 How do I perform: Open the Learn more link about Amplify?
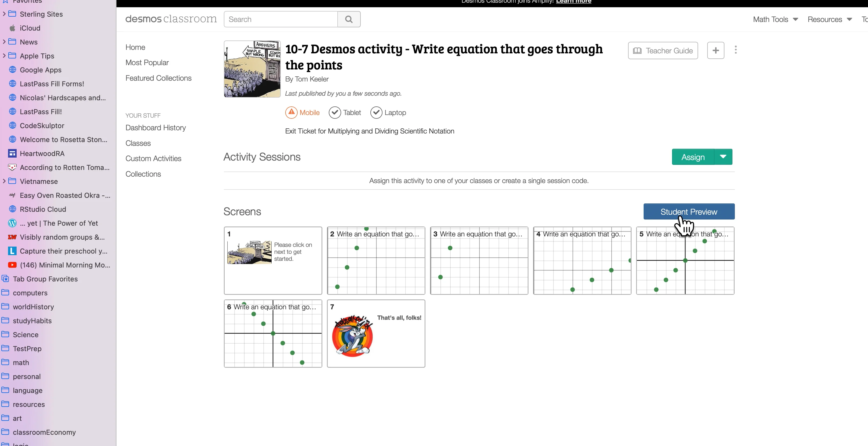point(574,2)
